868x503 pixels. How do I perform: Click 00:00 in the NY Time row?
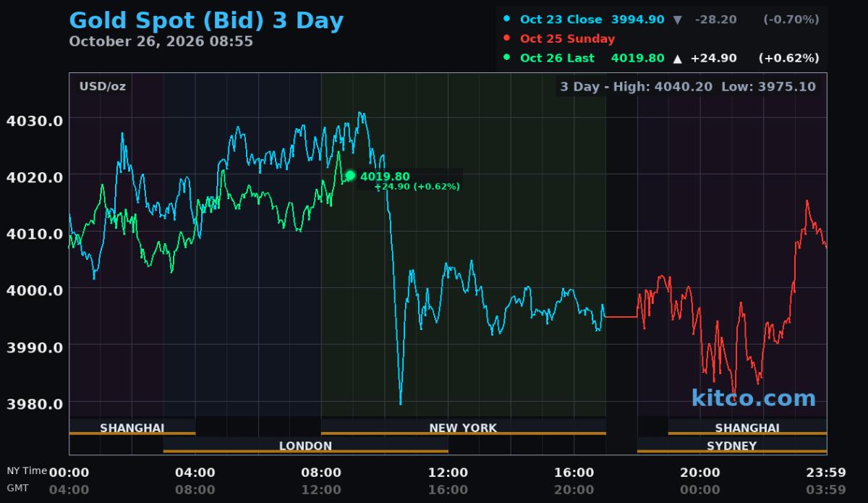[x=69, y=473]
